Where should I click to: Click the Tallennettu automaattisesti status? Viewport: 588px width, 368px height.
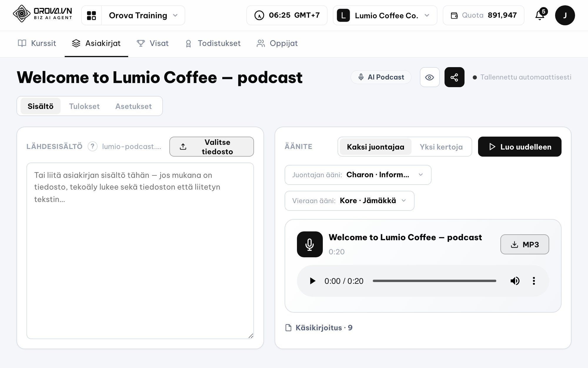coord(522,77)
